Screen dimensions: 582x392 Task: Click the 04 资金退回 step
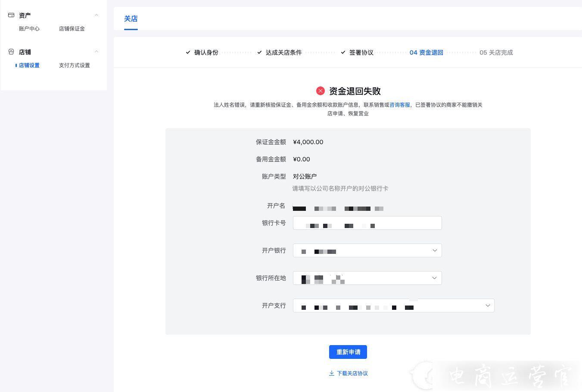426,52
